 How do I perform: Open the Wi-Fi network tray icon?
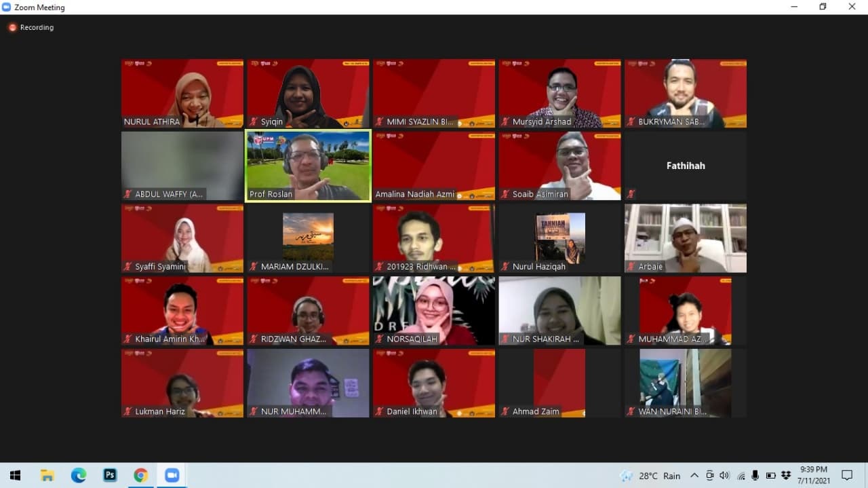click(x=741, y=475)
